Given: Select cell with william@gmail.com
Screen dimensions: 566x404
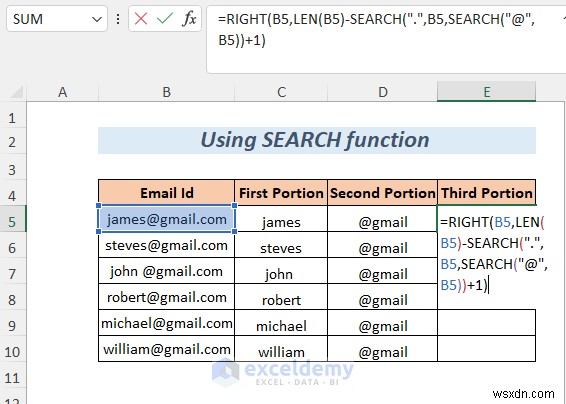Looking at the screenshot, I should click(166, 349).
